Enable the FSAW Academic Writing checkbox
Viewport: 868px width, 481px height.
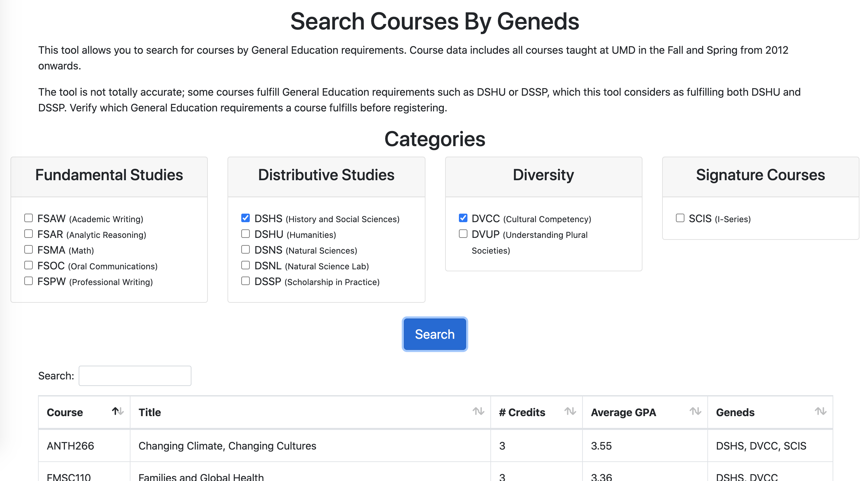click(x=29, y=218)
